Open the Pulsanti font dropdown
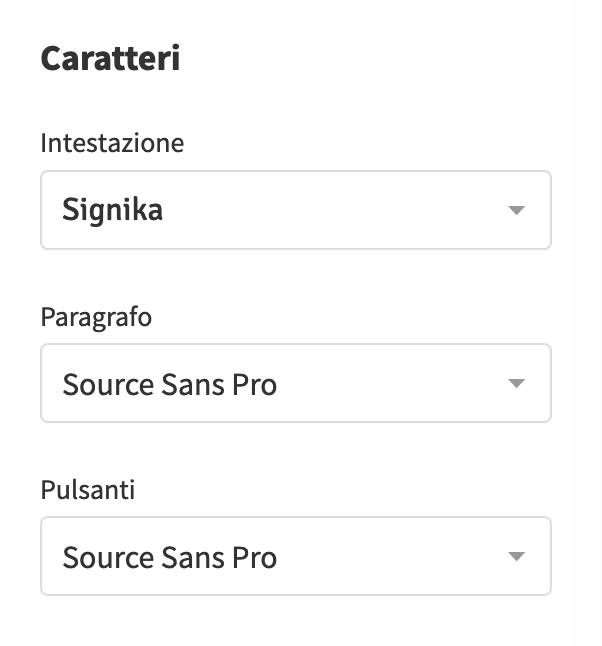The image size is (602, 646). pyautogui.click(x=295, y=556)
